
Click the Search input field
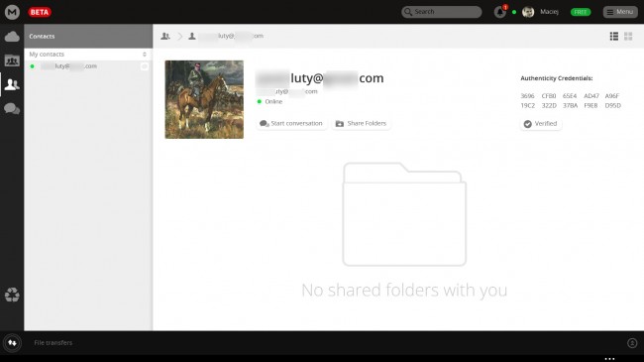pyautogui.click(x=442, y=12)
